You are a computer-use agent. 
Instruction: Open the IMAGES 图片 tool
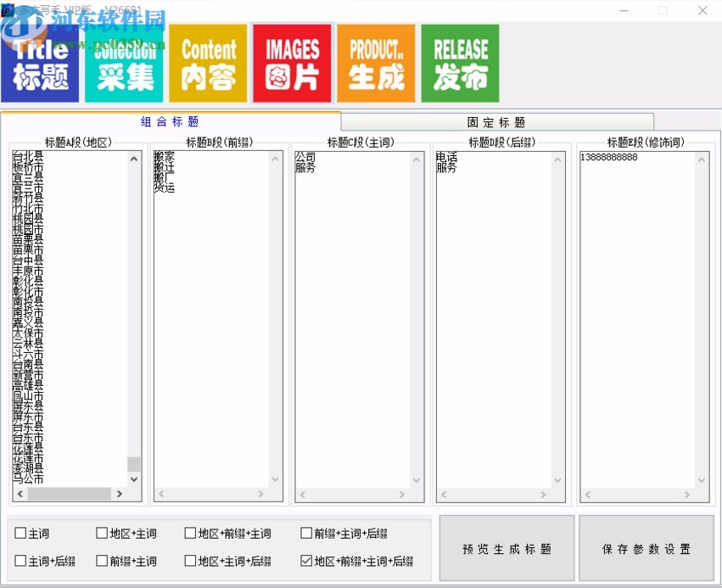(x=292, y=63)
